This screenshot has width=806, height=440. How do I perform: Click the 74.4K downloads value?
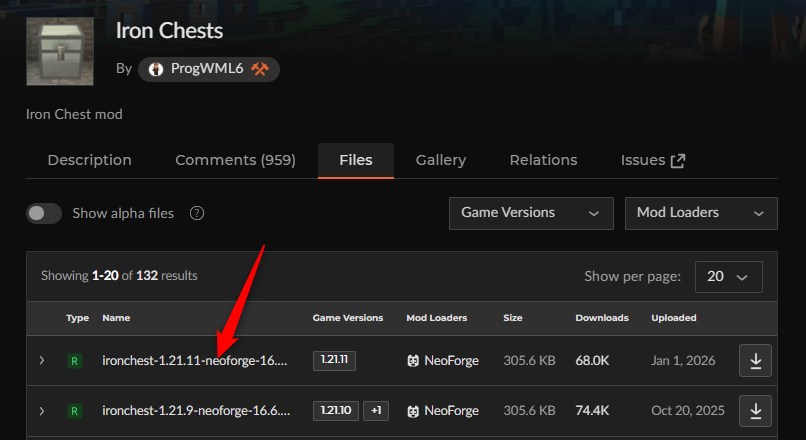pyautogui.click(x=592, y=411)
